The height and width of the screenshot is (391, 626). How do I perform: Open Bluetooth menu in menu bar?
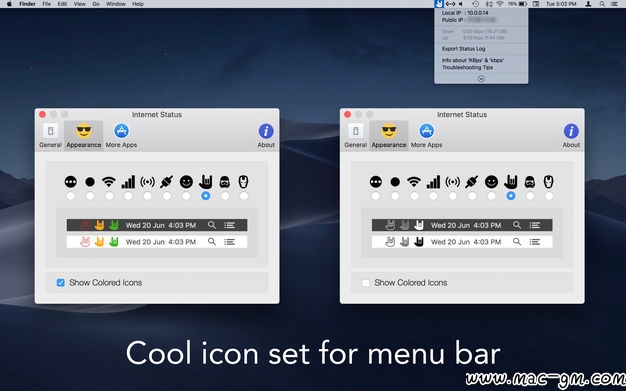tap(489, 4)
